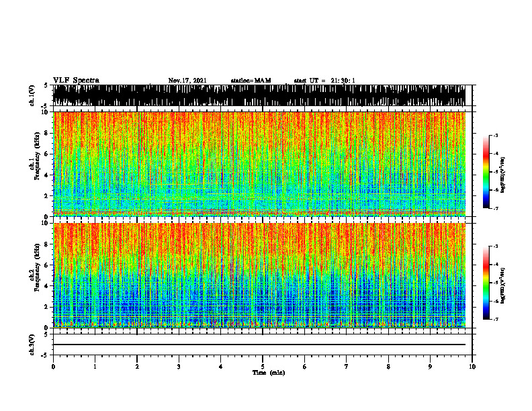Screen dimensions: 532x411
Task: Click the log(PSD) label beside ch.2 color bar
Action: pos(503,285)
